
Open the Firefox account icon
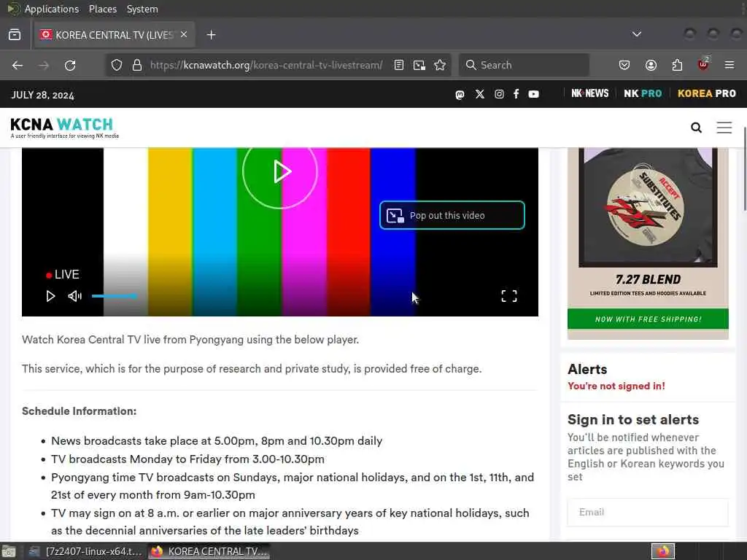[651, 65]
